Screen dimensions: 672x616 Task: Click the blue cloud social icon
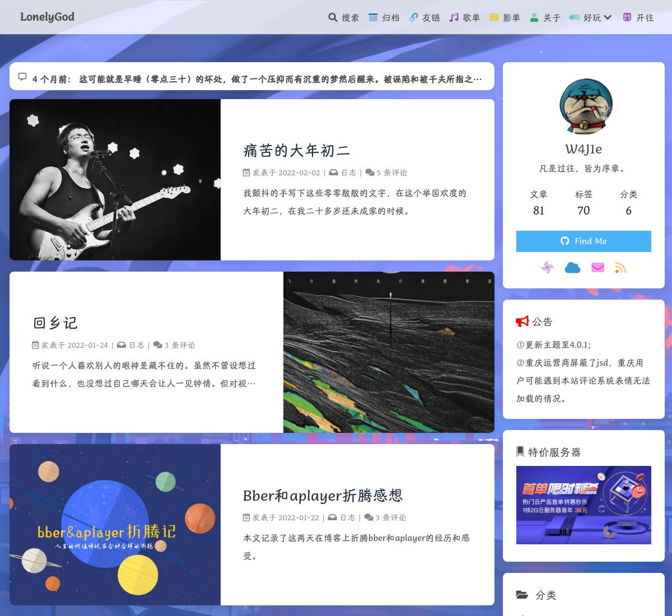pyautogui.click(x=572, y=268)
